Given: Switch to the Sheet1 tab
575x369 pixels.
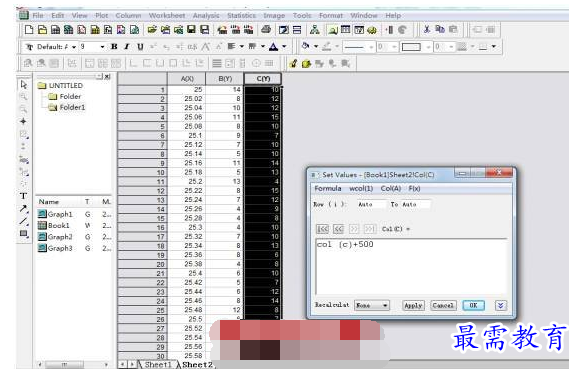Looking at the screenshot, I should [x=158, y=364].
